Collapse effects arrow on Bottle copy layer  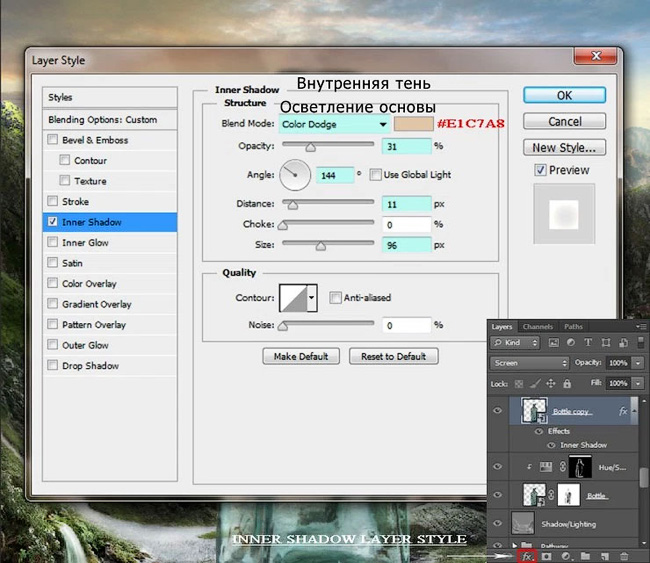pyautogui.click(x=633, y=411)
